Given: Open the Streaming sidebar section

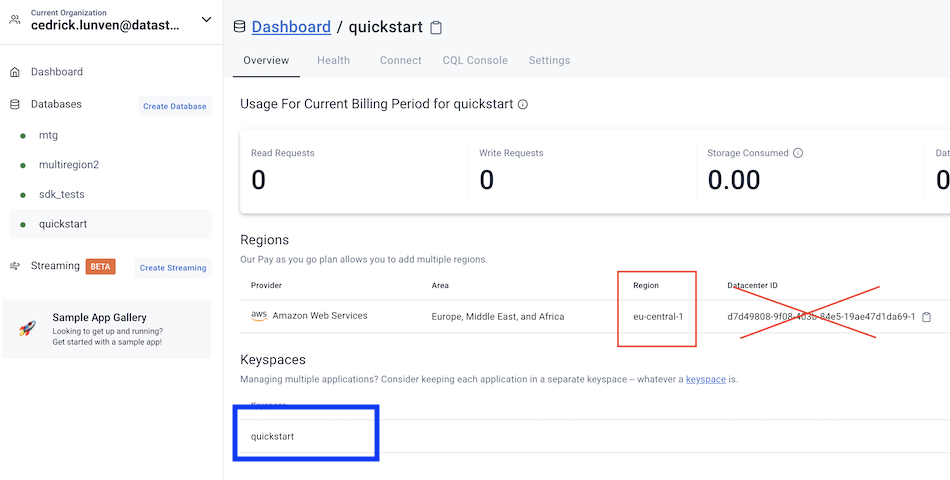Looking at the screenshot, I should (x=55, y=265).
